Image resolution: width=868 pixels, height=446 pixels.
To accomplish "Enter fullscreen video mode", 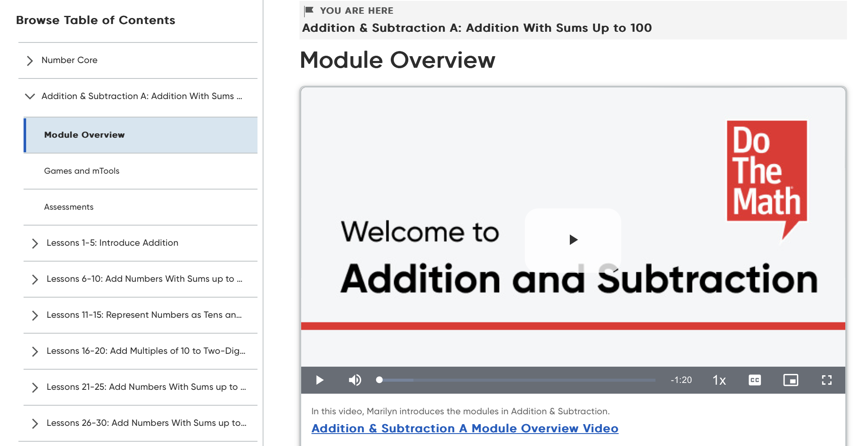I will [x=827, y=380].
